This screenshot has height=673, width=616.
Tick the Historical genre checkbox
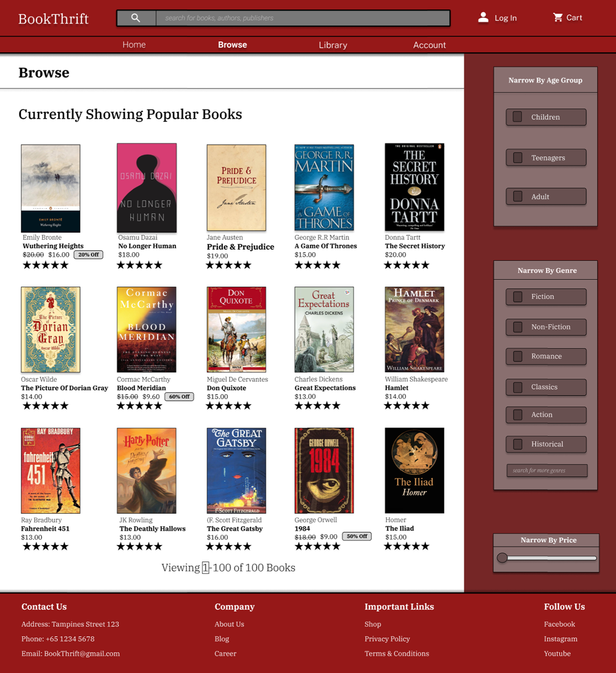[x=518, y=444]
